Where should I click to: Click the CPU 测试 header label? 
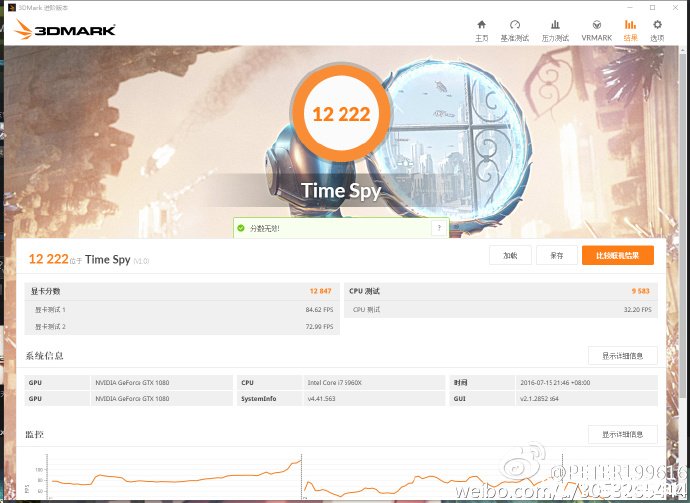(x=364, y=291)
